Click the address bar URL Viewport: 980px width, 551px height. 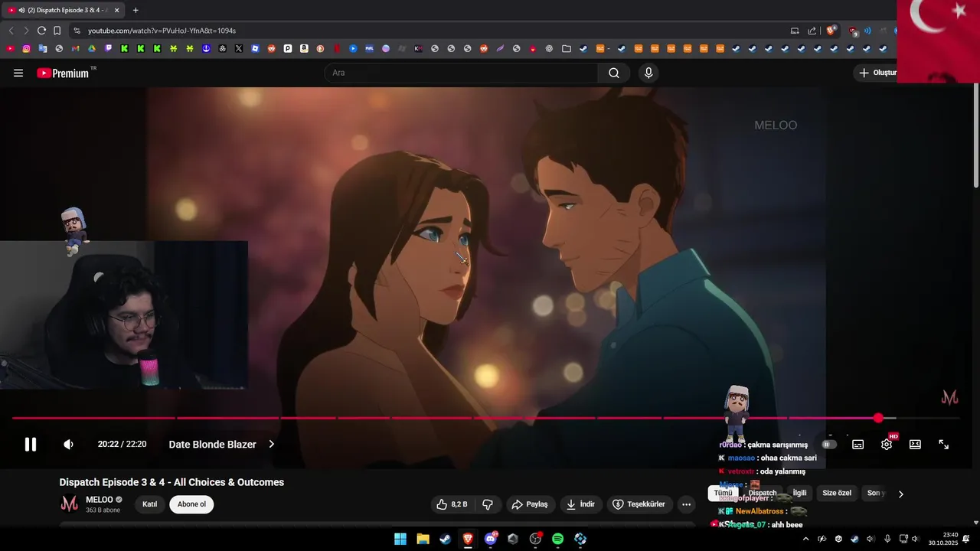162,31
